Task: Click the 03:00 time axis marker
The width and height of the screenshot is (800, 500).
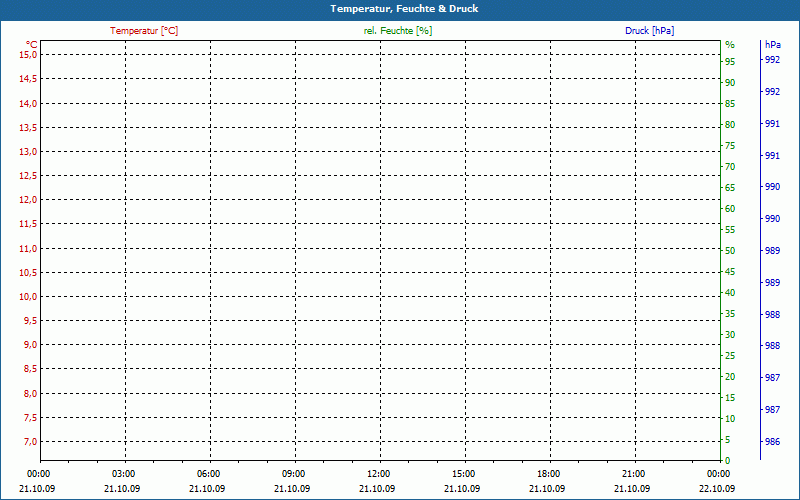Action: 124,473
